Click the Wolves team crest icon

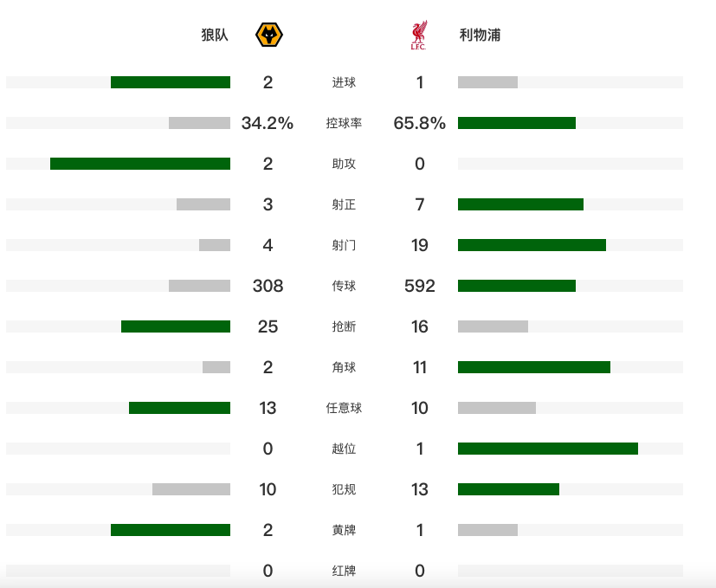[x=269, y=36]
